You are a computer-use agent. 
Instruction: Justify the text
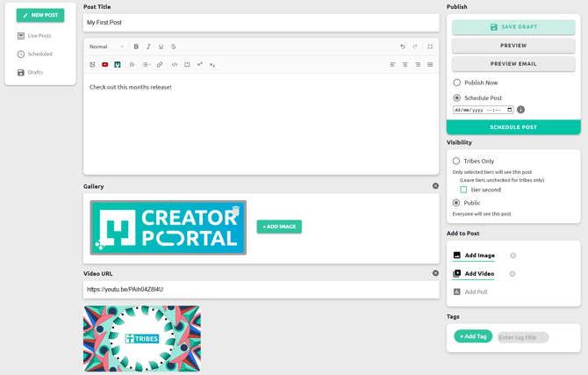tap(430, 65)
